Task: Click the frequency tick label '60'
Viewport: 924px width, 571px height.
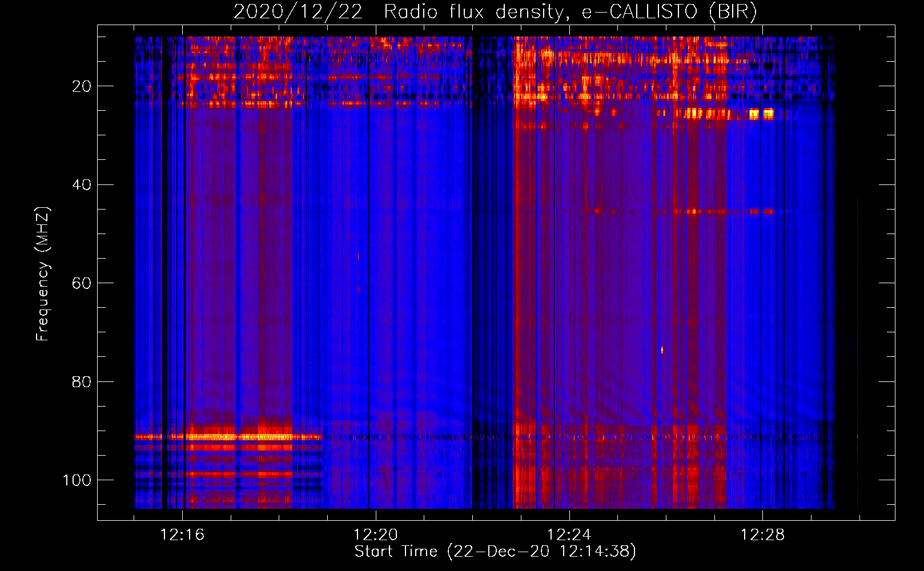Action: tap(81, 283)
